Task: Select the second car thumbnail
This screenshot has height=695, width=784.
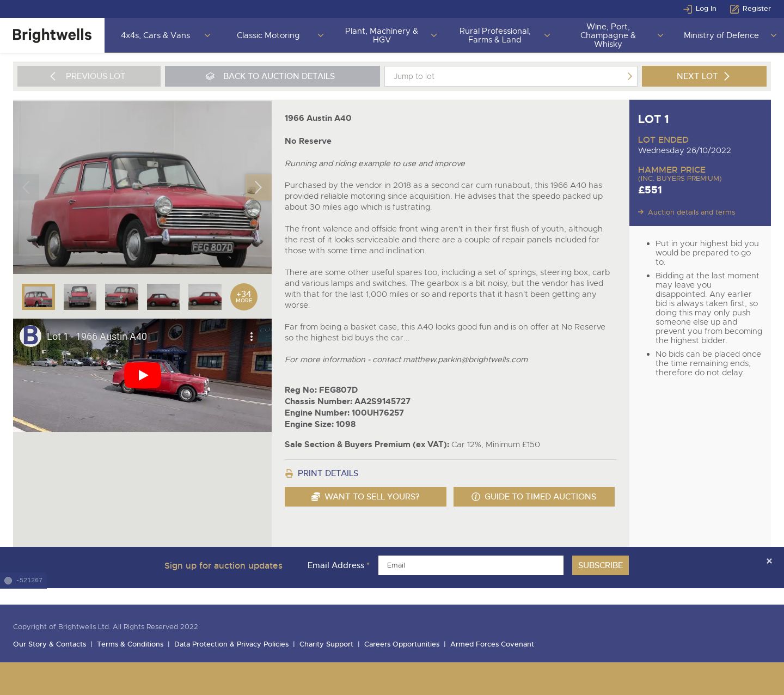Action: [x=80, y=297]
